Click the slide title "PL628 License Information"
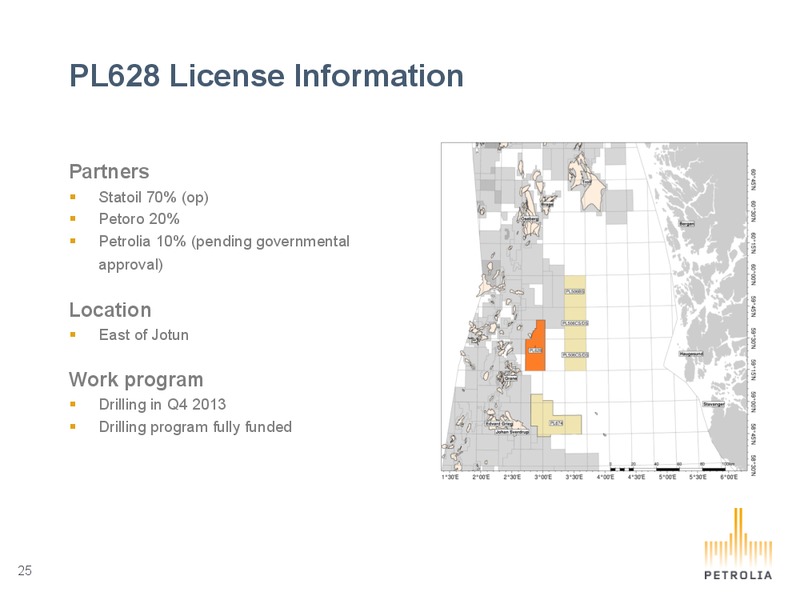800x600 pixels. point(266,76)
